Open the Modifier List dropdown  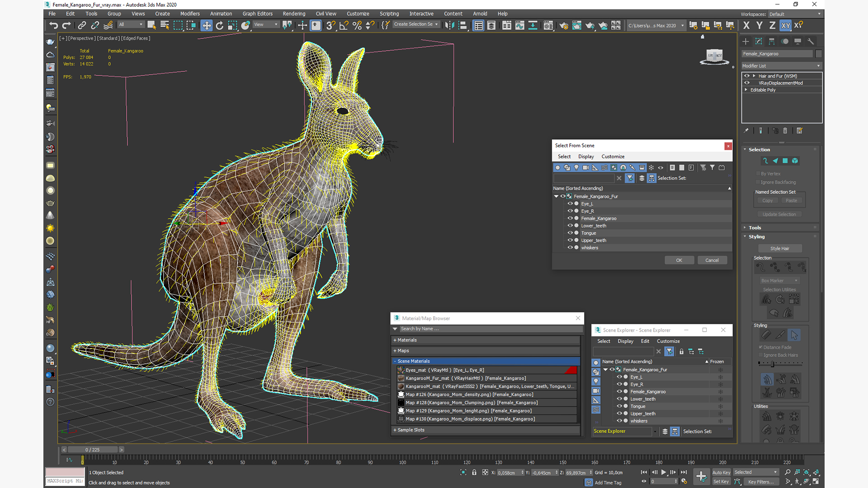782,66
